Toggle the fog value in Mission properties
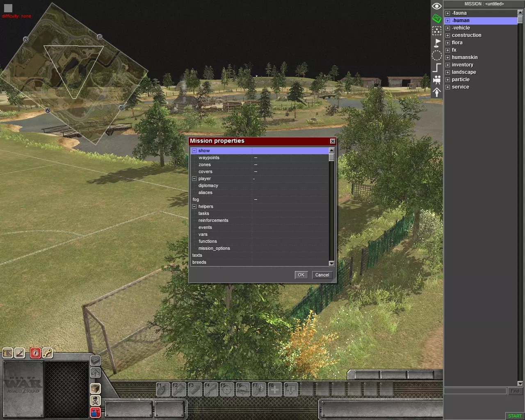The width and height of the screenshot is (525, 420). click(256, 200)
